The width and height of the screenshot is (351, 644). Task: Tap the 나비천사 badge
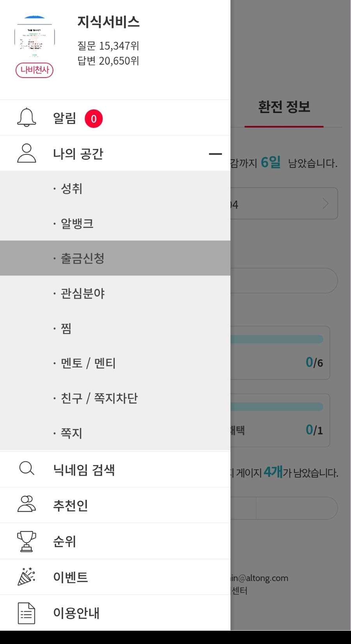pos(34,70)
